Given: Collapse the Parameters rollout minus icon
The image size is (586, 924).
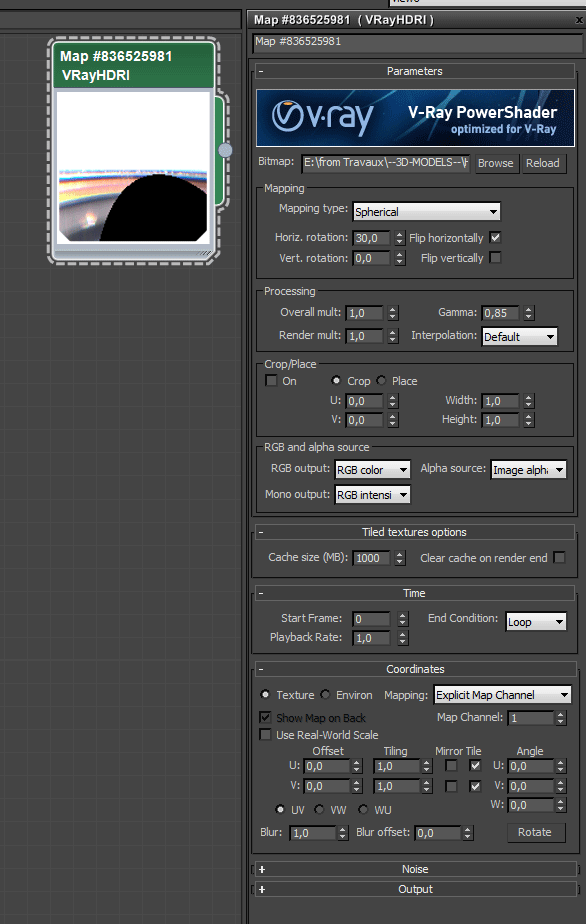Looking at the screenshot, I should point(261,71).
